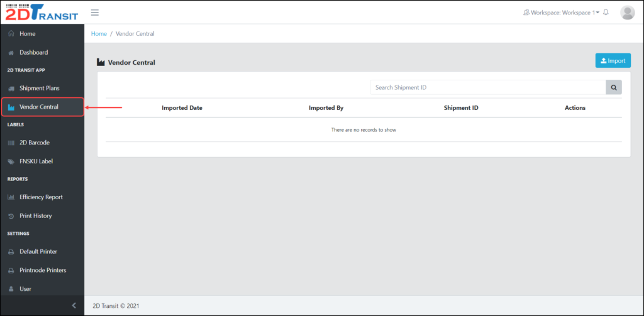This screenshot has width=644, height=316.
Task: Open the Efficiency Report page
Action: point(42,197)
